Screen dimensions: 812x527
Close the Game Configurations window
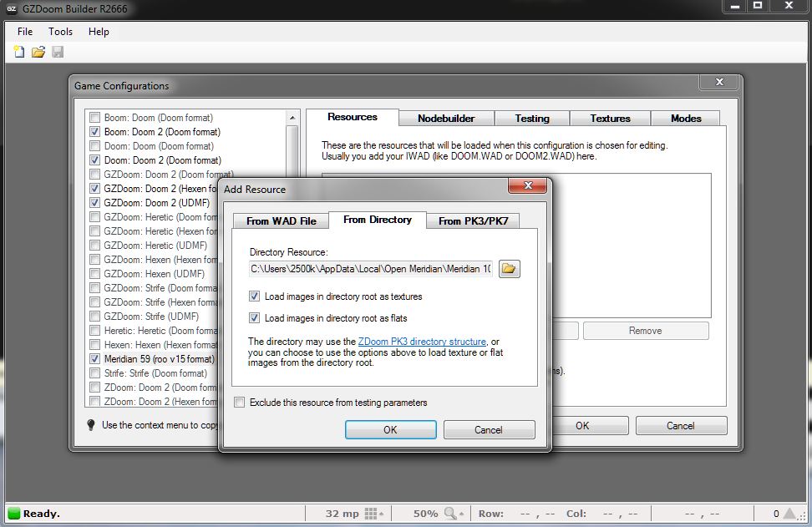point(719,82)
